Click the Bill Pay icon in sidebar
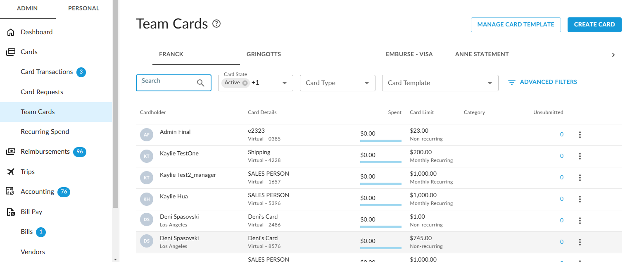The height and width of the screenshot is (262, 644). (11, 212)
